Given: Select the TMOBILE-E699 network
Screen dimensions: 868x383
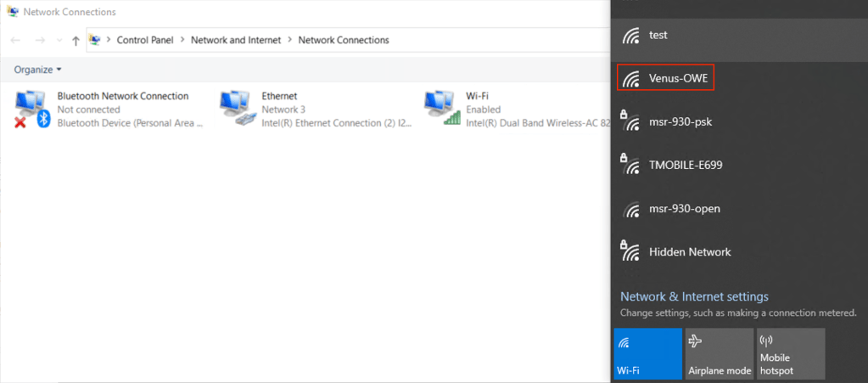Looking at the screenshot, I should [x=686, y=165].
